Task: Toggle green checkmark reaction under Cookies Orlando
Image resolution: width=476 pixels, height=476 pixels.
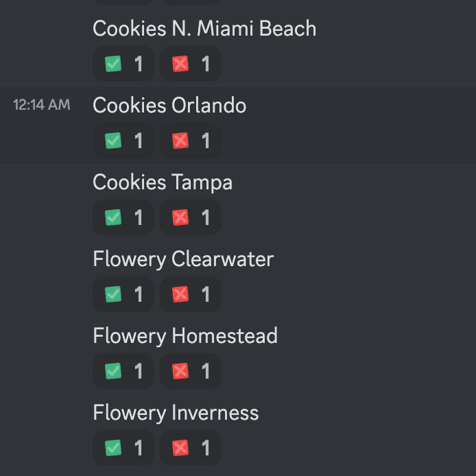Action: pyautogui.click(x=123, y=141)
